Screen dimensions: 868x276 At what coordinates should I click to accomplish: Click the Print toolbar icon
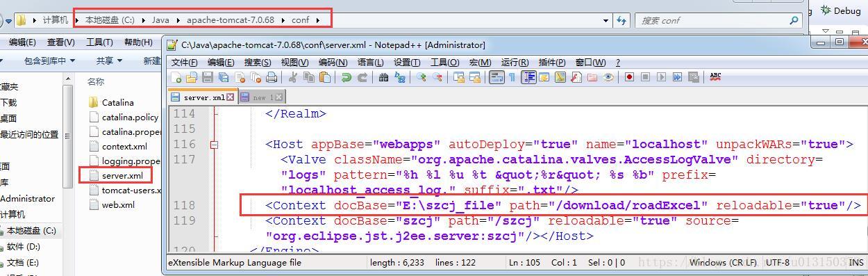pos(272,77)
